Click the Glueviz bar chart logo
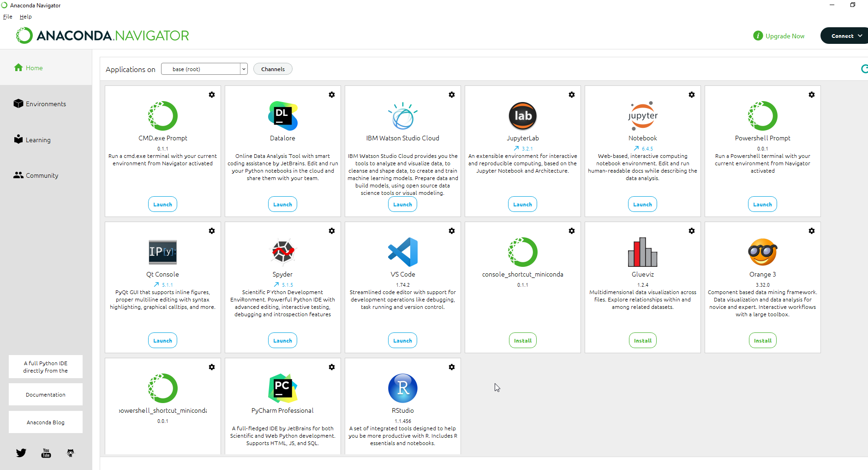The image size is (868, 470). click(x=643, y=252)
